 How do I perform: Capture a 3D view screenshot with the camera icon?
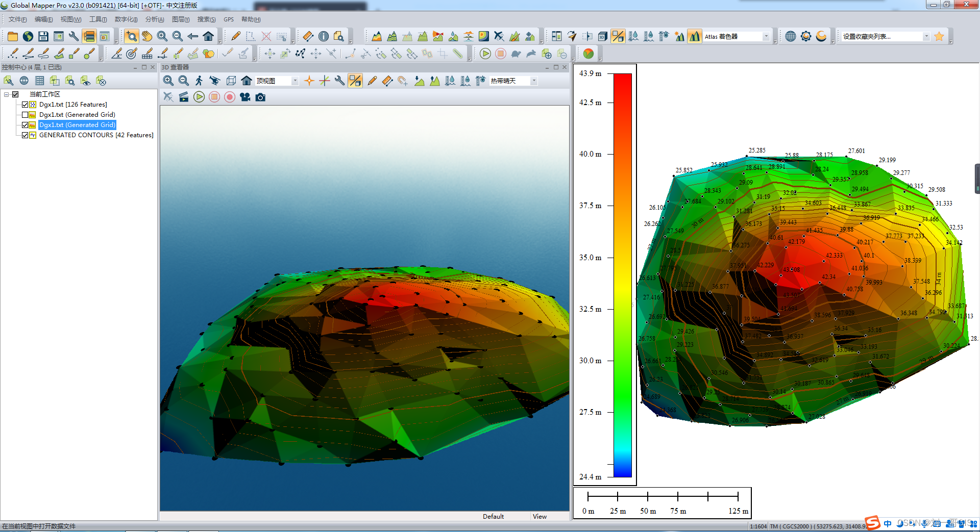(260, 97)
